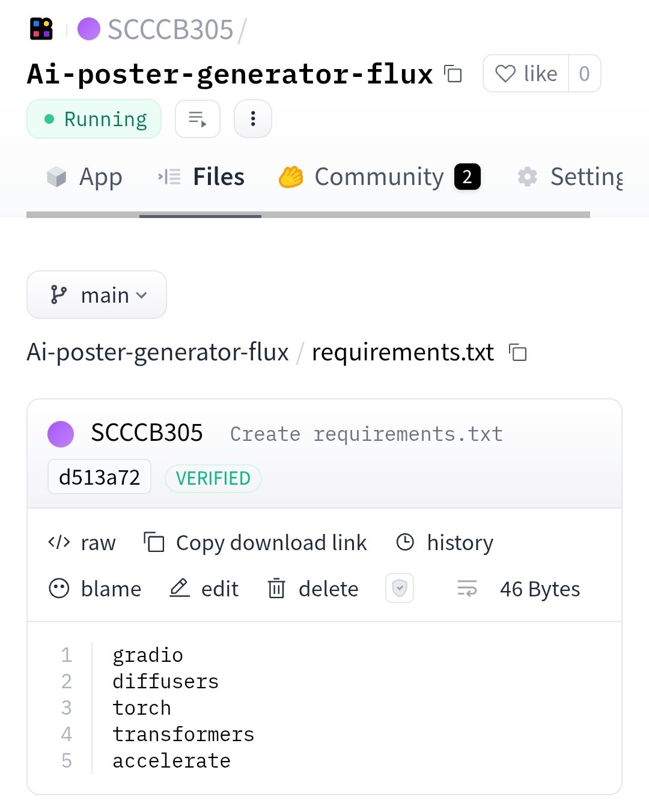
Task: Open the file history
Action: tap(445, 543)
